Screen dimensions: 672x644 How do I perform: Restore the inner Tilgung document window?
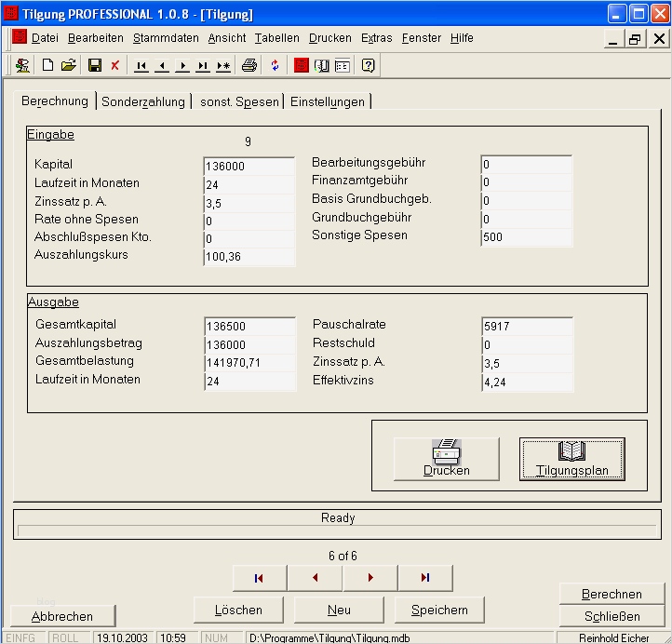(x=635, y=39)
